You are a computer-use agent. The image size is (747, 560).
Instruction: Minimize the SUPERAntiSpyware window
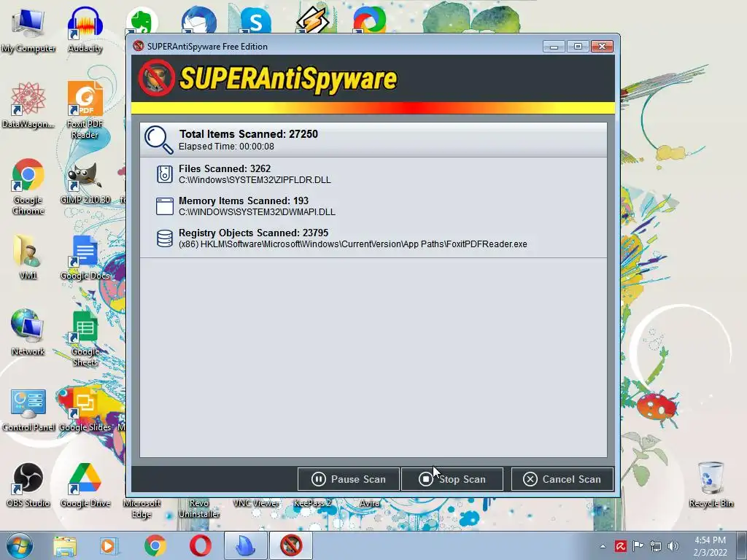click(x=554, y=46)
